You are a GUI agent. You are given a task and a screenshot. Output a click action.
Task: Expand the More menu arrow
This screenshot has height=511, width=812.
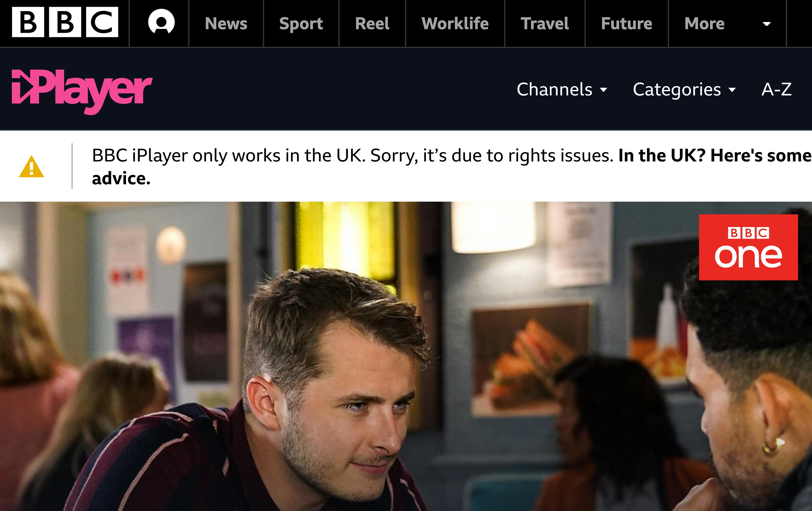[767, 24]
